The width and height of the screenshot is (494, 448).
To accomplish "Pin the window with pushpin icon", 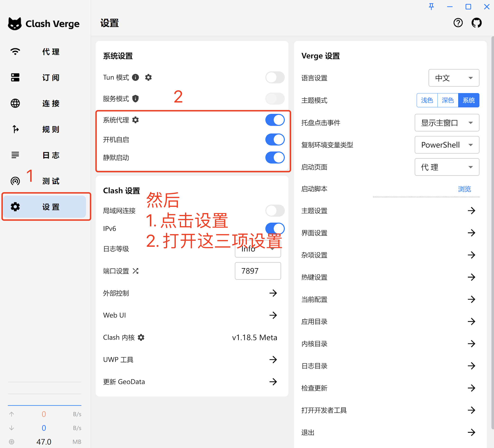I will click(431, 7).
